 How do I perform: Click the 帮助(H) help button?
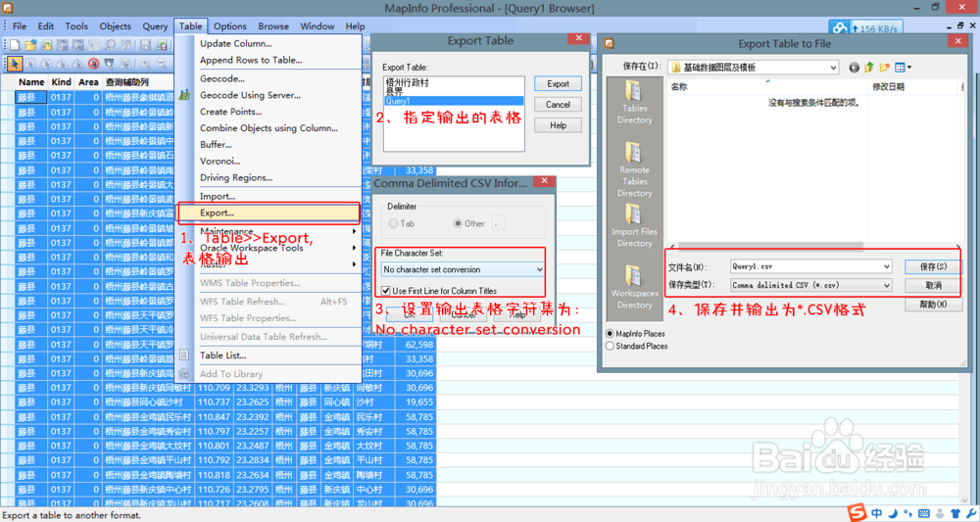[933, 304]
